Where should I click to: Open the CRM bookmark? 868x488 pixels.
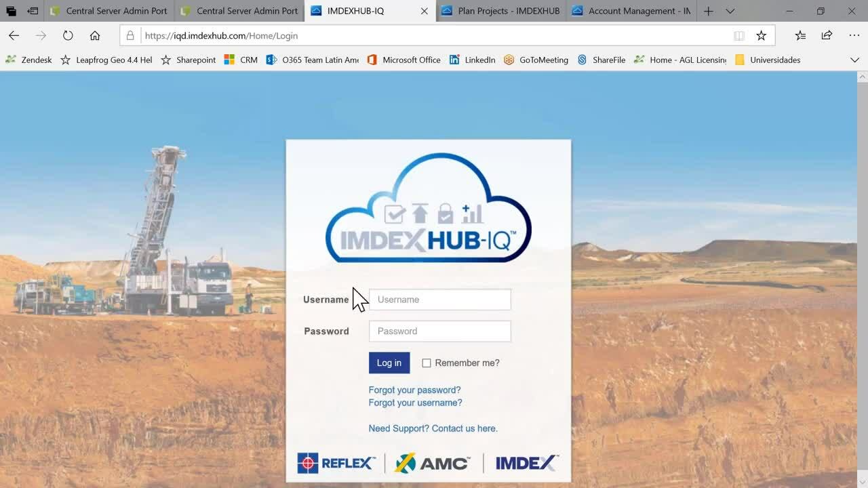[241, 60]
